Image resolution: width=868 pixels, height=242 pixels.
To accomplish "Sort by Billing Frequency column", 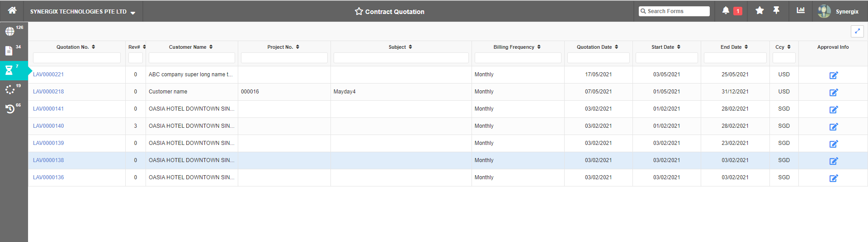I will click(x=539, y=47).
